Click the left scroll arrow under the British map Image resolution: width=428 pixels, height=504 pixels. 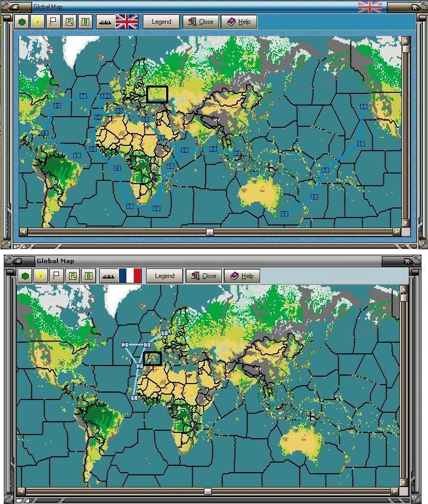[x=23, y=231]
